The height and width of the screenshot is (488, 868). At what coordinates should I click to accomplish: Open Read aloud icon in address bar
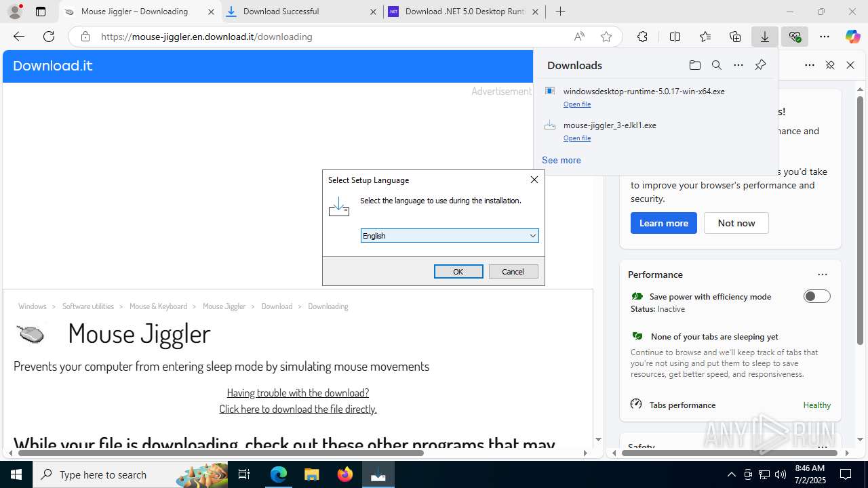[579, 37]
